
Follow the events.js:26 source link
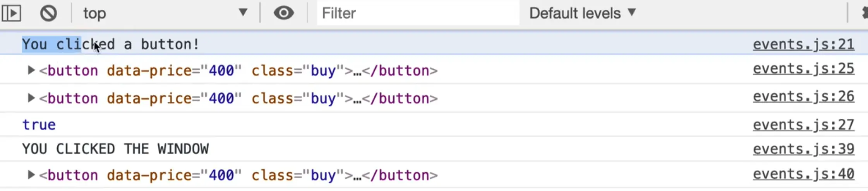point(803,97)
